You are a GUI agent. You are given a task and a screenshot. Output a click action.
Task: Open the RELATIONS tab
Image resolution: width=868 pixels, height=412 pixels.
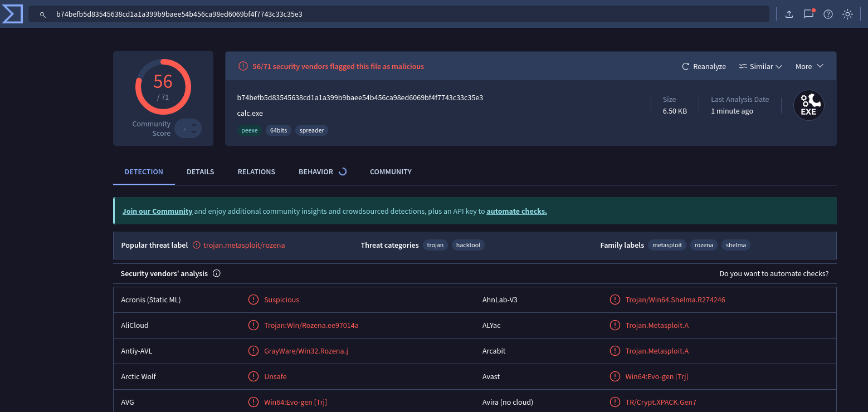[x=256, y=171]
